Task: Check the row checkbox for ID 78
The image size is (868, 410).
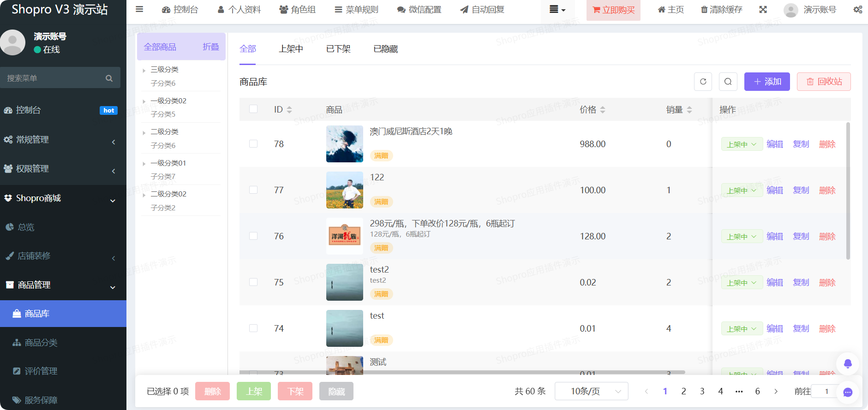Action: tap(253, 143)
